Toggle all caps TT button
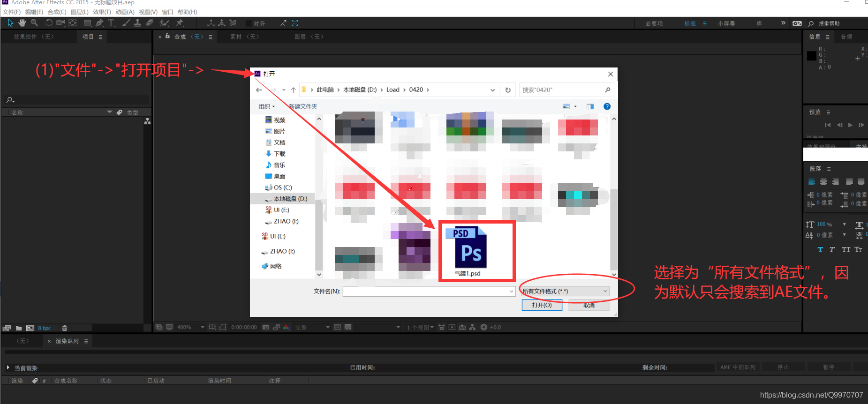The width and height of the screenshot is (868, 404). (x=845, y=249)
